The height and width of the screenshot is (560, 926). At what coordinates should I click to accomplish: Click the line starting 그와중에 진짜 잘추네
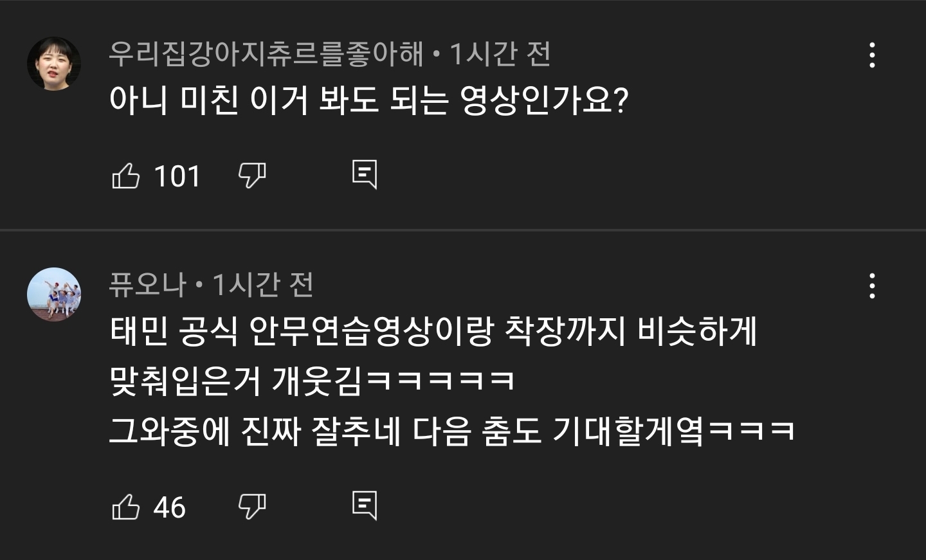(452, 431)
